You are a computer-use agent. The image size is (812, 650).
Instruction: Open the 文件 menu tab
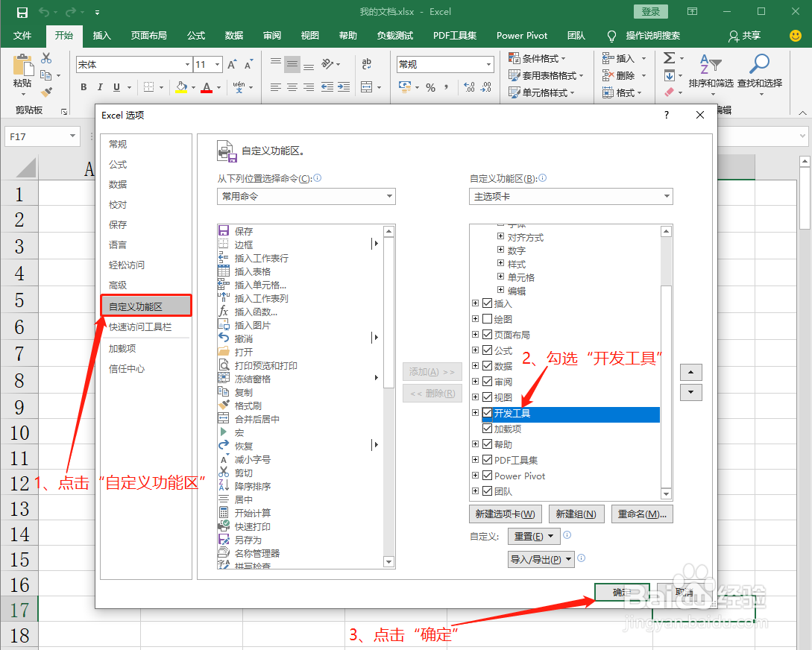click(x=22, y=36)
